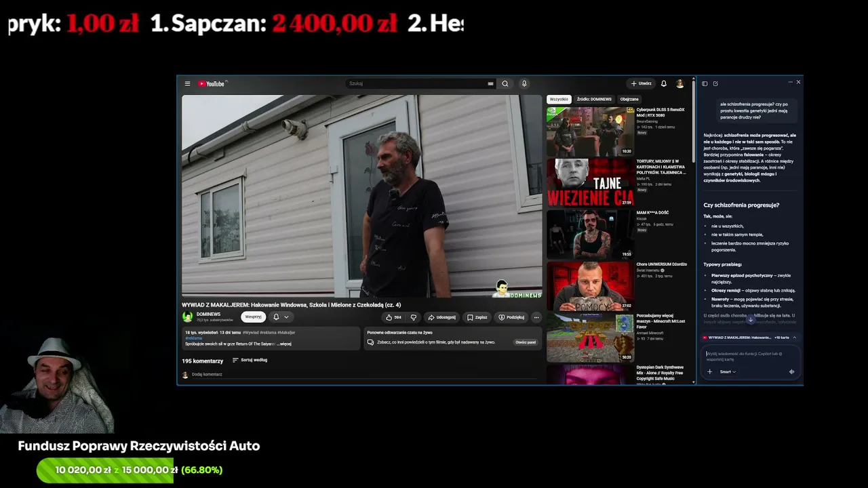The height and width of the screenshot is (488, 868).
Task: Open the DOMINEWS channel name link
Action: tap(208, 314)
